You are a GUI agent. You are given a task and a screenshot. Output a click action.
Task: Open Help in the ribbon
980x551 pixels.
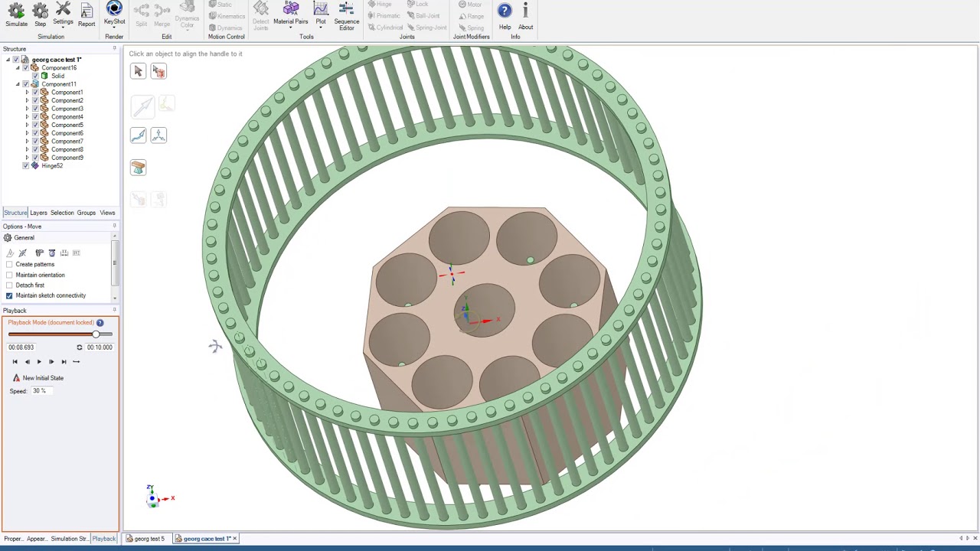(505, 15)
